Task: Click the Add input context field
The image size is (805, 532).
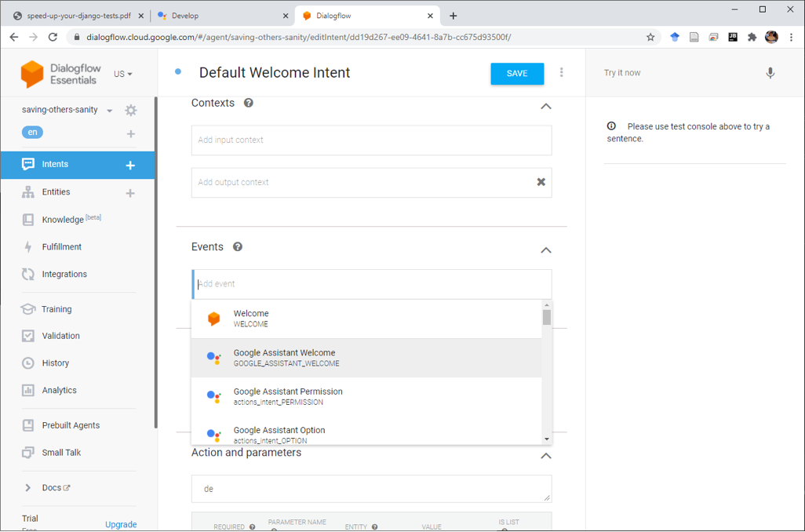Action: click(x=371, y=140)
